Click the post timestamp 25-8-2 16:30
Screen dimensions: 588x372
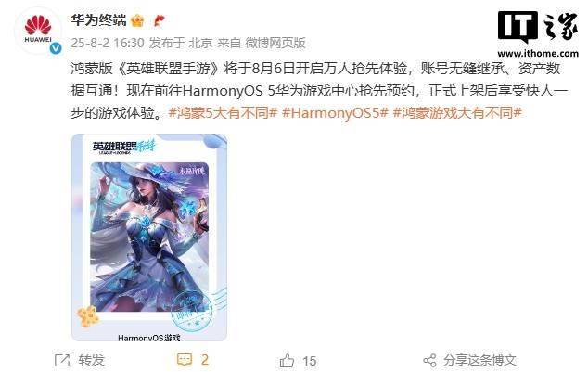tap(108, 43)
